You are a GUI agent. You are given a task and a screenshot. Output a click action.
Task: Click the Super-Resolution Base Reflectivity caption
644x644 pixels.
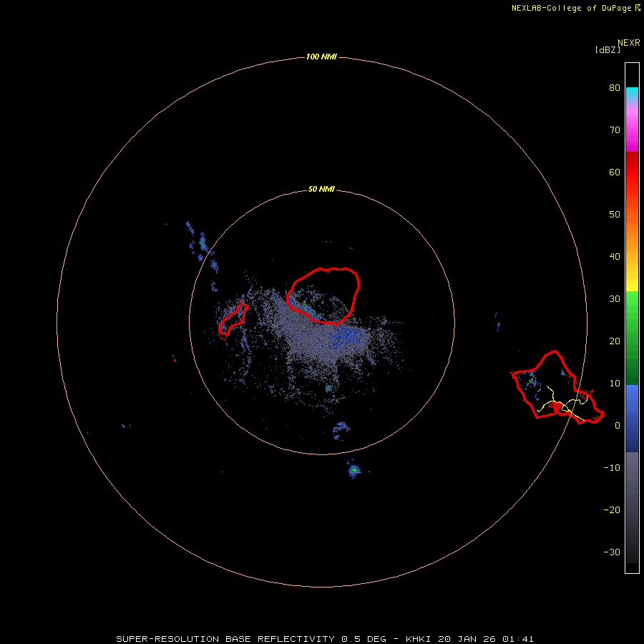(x=325, y=639)
